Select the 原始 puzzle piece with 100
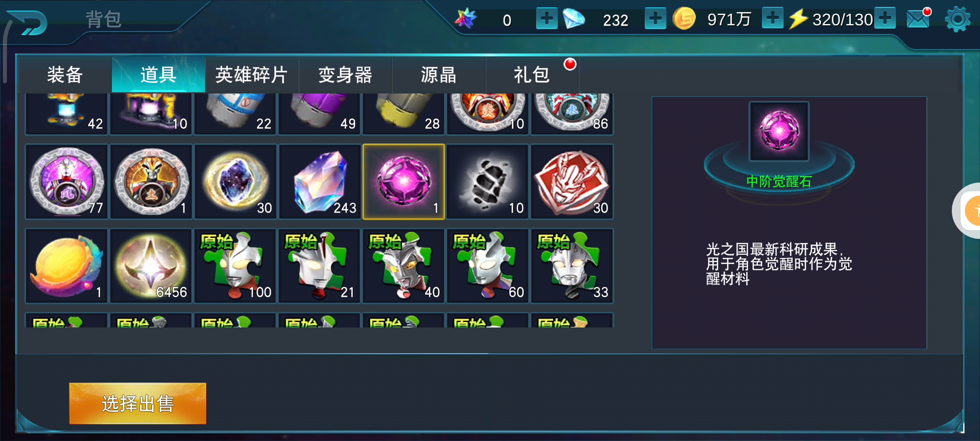This screenshot has height=441, width=980. point(235,266)
